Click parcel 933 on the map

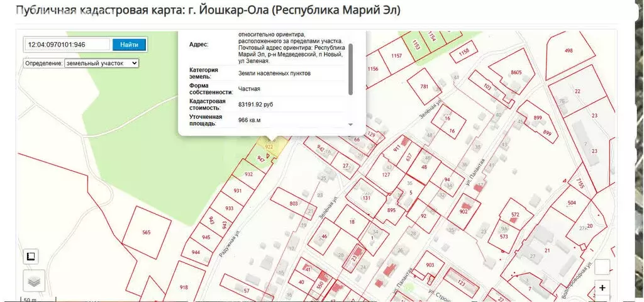[229, 208]
